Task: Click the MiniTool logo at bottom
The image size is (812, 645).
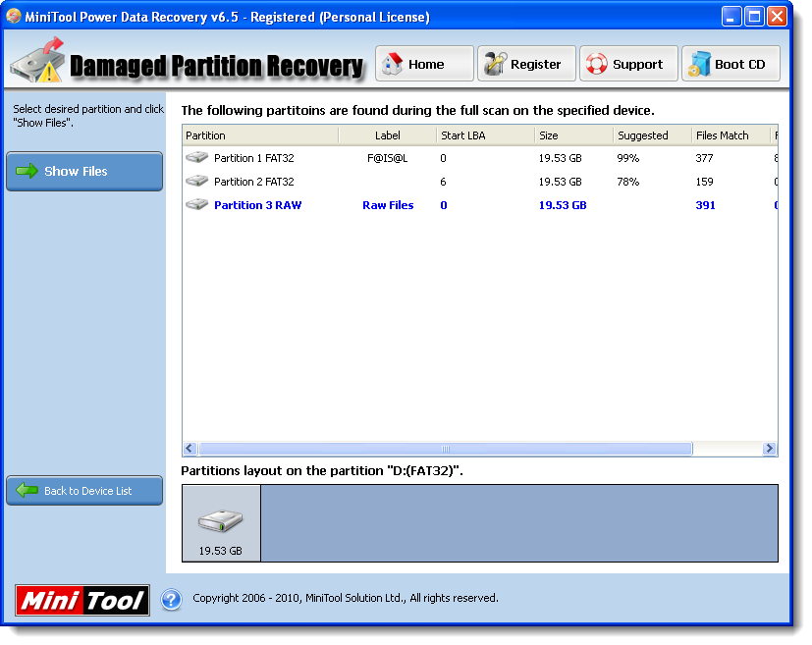Action: [82, 601]
